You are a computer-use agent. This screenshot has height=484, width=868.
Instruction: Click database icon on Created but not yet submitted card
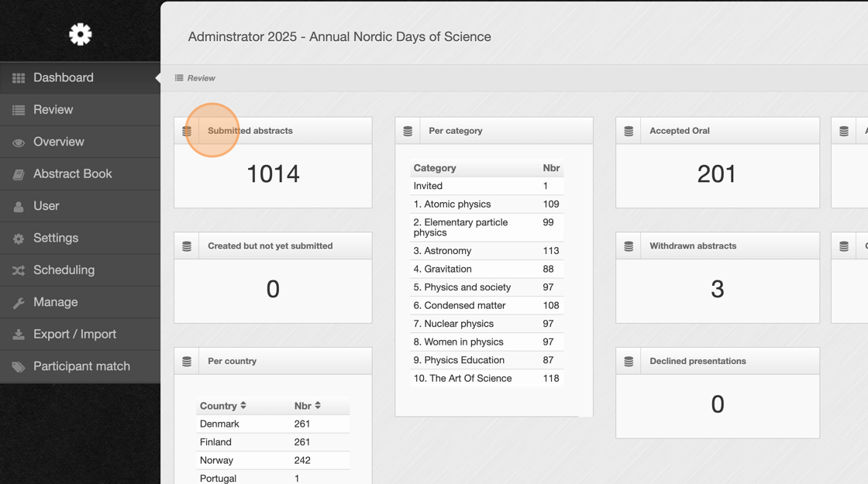187,246
